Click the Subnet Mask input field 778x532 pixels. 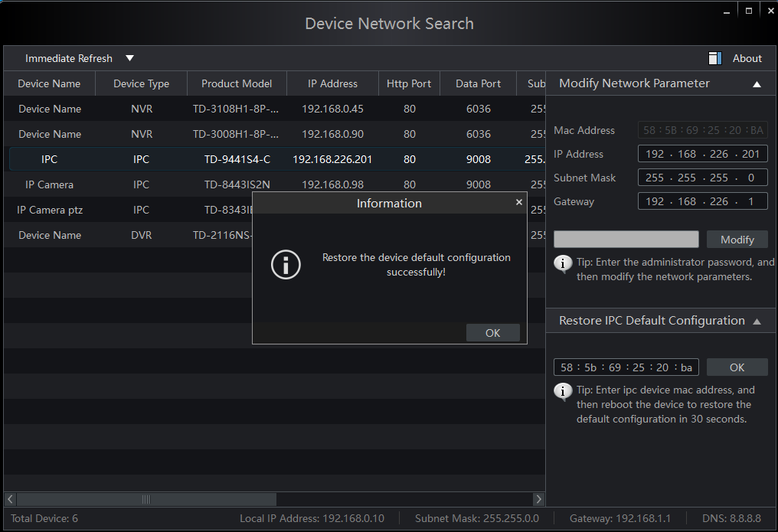pyautogui.click(x=703, y=178)
